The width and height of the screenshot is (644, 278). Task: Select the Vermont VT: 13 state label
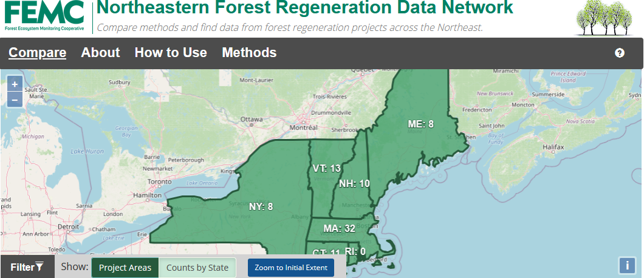326,168
